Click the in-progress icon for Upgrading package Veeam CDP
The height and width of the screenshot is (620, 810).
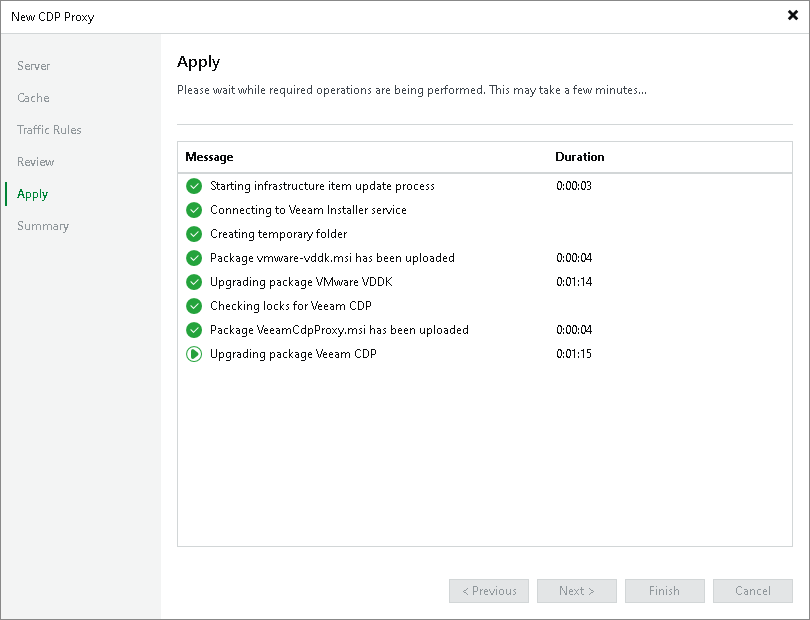pyautogui.click(x=194, y=354)
